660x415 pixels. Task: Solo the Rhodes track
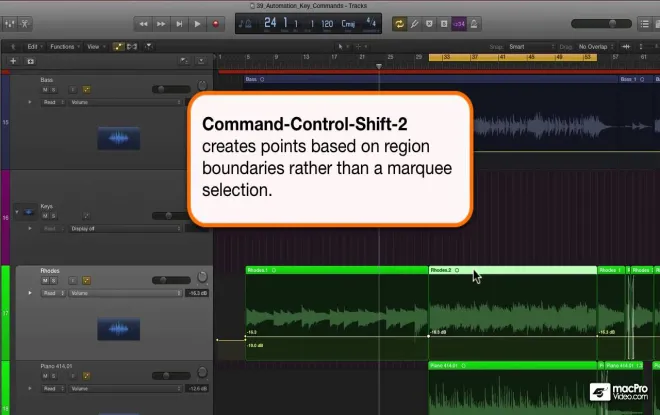click(x=53, y=281)
